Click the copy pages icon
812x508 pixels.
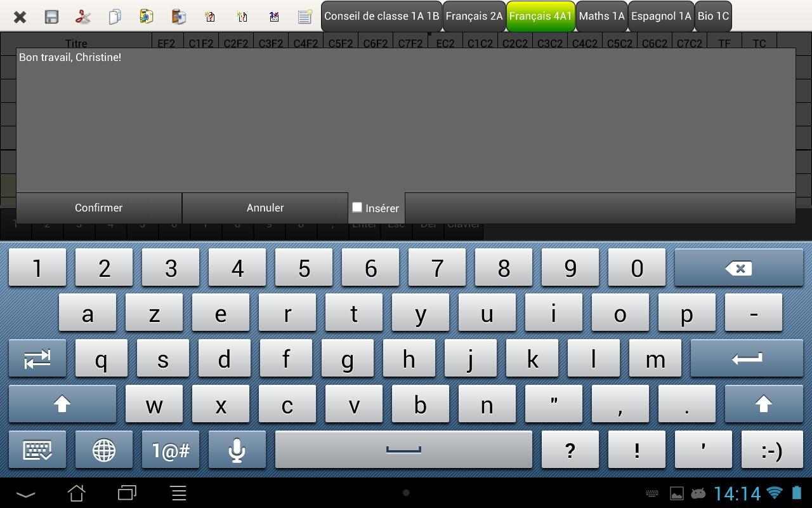(x=115, y=17)
